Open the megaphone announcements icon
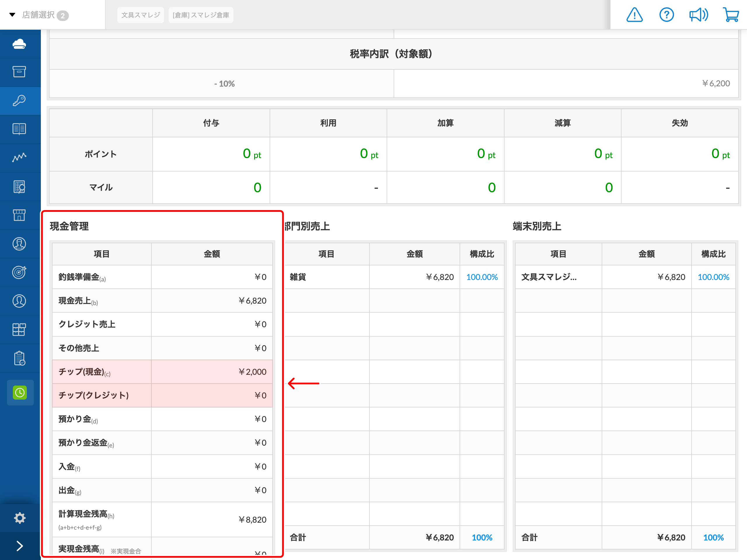This screenshot has width=747, height=560. [x=698, y=15]
